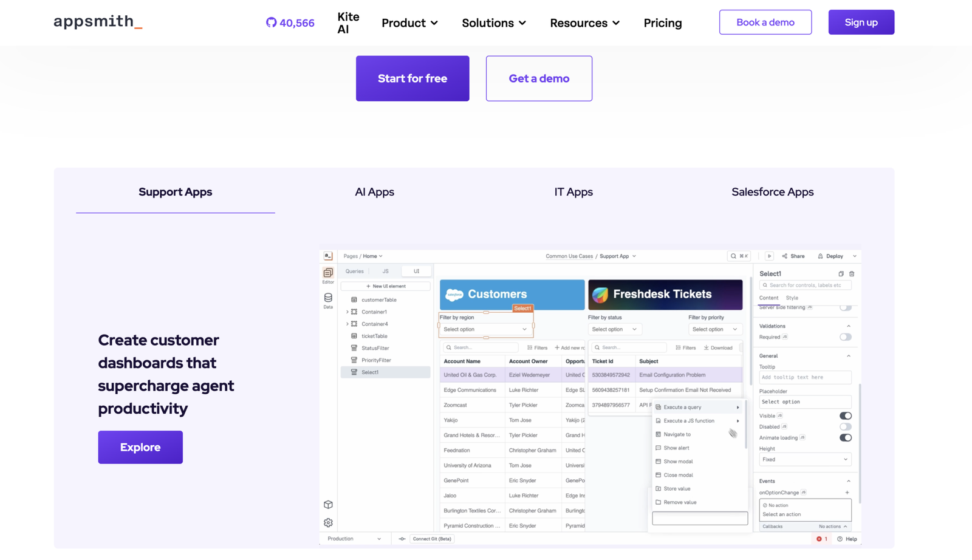The image size is (972, 560).
Task: Open the Filter by status select dropdown
Action: point(614,329)
